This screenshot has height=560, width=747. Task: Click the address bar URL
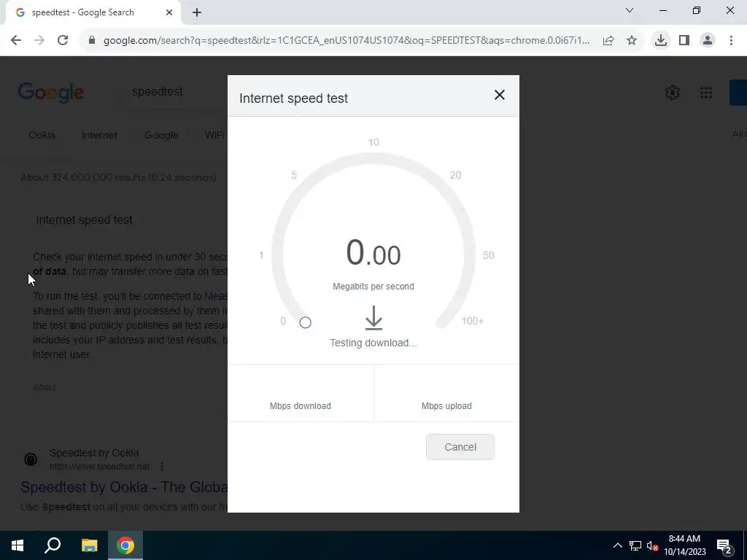pos(347,41)
